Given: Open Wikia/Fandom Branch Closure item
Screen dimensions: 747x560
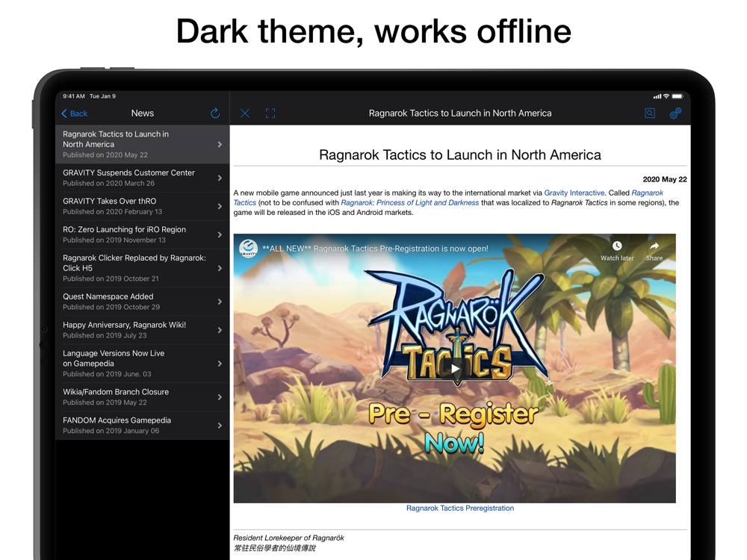Looking at the screenshot, I should [143, 396].
